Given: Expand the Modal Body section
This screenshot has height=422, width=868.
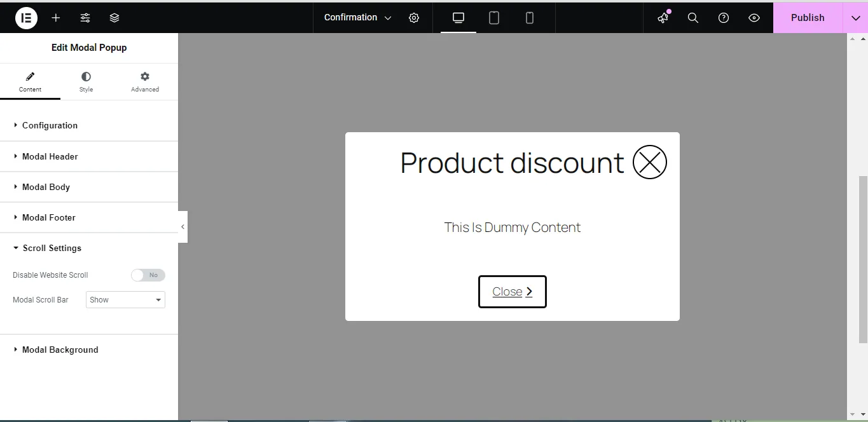Looking at the screenshot, I should 89,187.
